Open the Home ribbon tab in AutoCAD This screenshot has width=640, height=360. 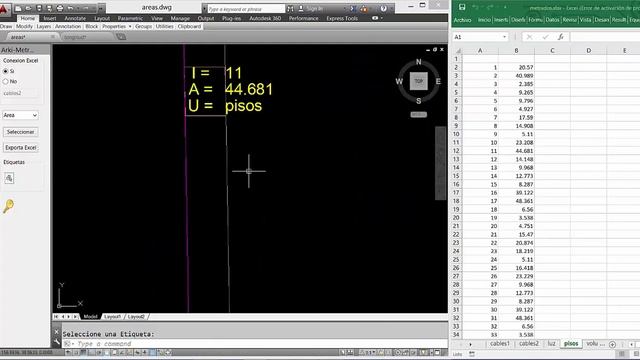[28, 18]
